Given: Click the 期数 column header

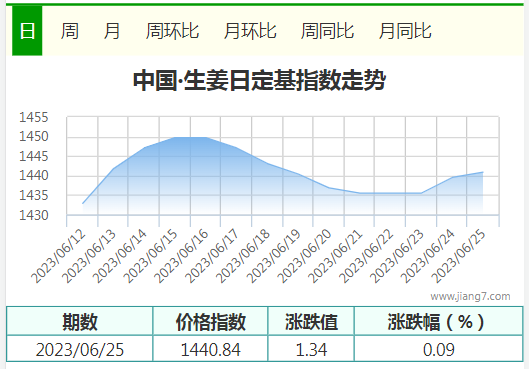Looking at the screenshot, I should [80, 321].
